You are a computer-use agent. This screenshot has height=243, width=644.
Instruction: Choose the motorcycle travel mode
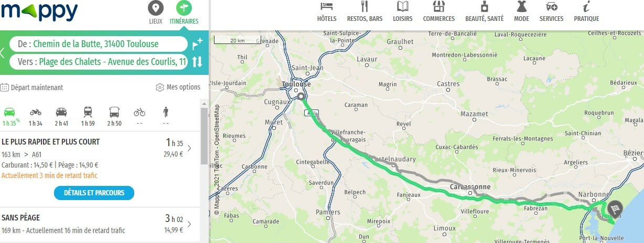click(35, 112)
